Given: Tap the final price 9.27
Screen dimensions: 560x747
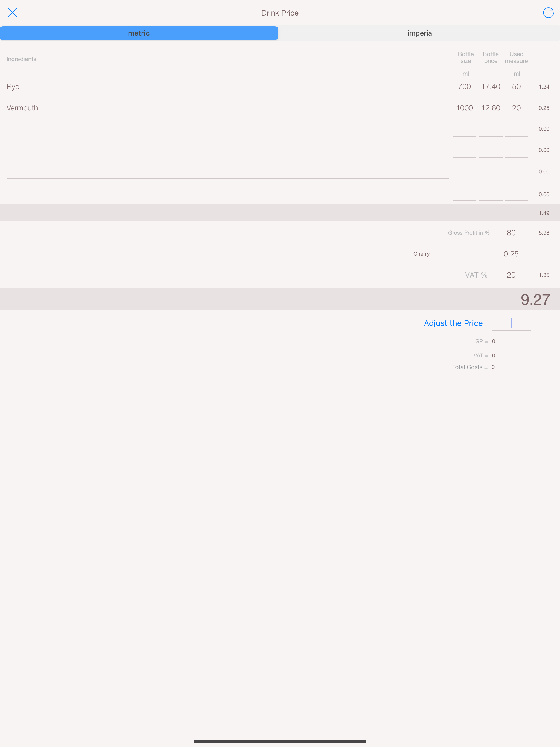Looking at the screenshot, I should [x=535, y=300].
